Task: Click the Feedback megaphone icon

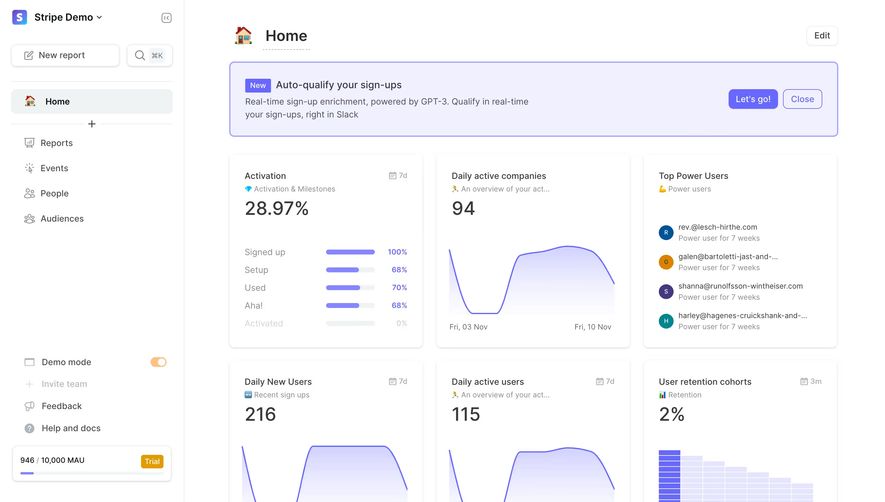Action: (29, 406)
